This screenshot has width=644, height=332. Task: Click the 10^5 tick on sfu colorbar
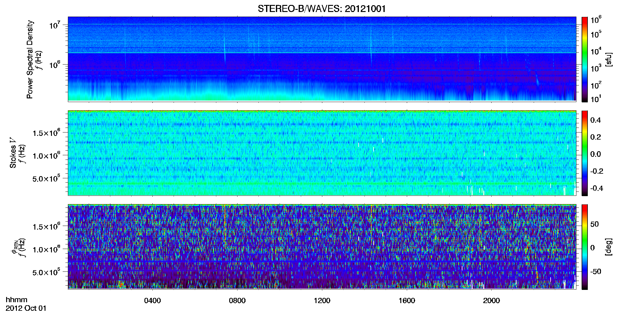click(x=596, y=34)
